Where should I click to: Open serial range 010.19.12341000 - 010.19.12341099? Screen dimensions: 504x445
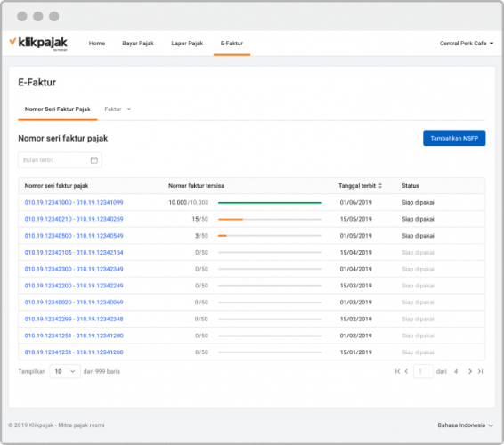(74, 202)
